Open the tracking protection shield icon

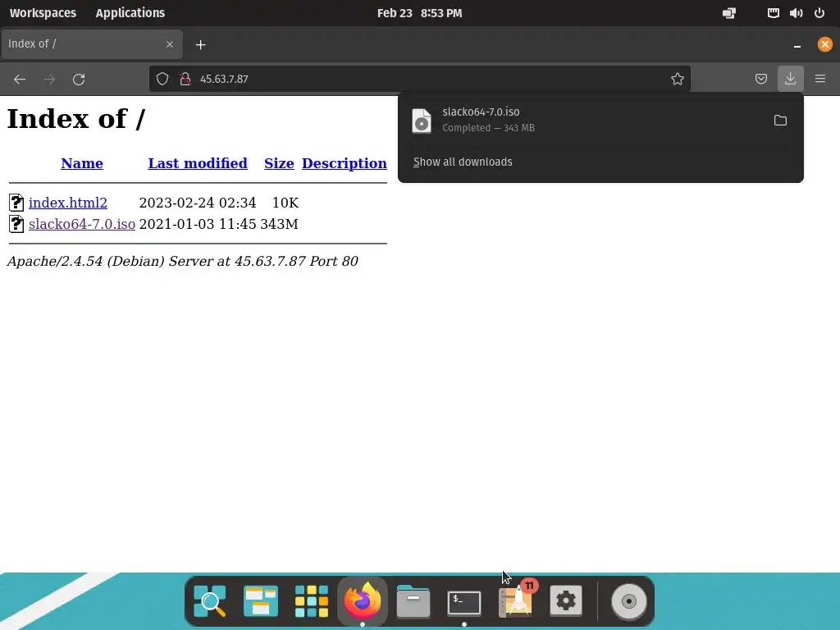tap(162, 80)
